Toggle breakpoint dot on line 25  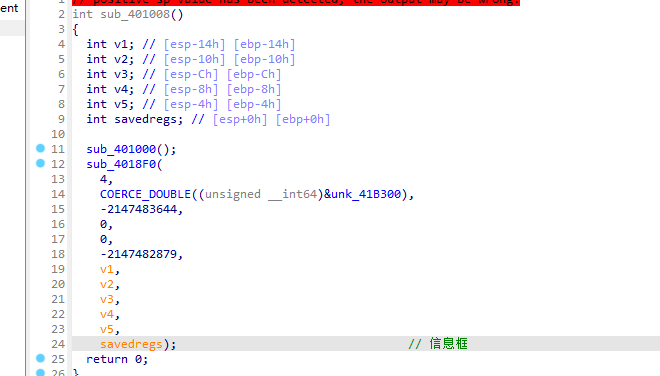click(40, 358)
